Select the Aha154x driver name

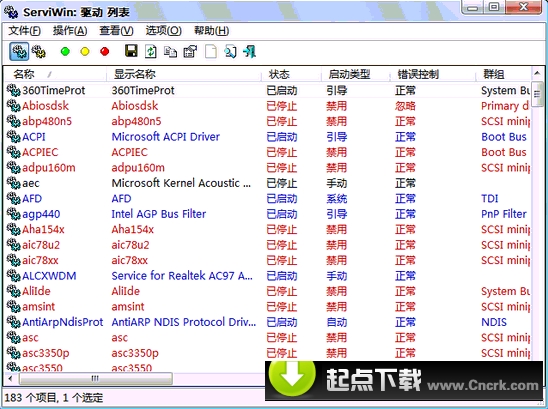[x=43, y=229]
